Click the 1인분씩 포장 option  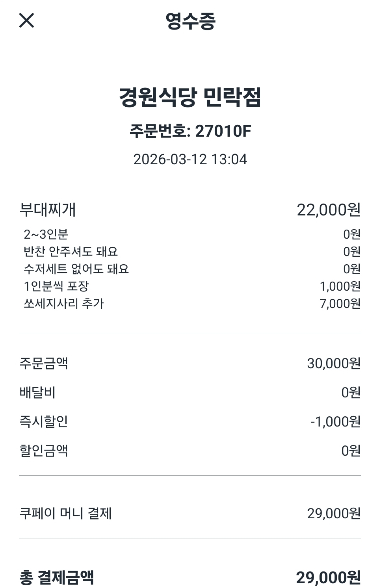(x=56, y=286)
